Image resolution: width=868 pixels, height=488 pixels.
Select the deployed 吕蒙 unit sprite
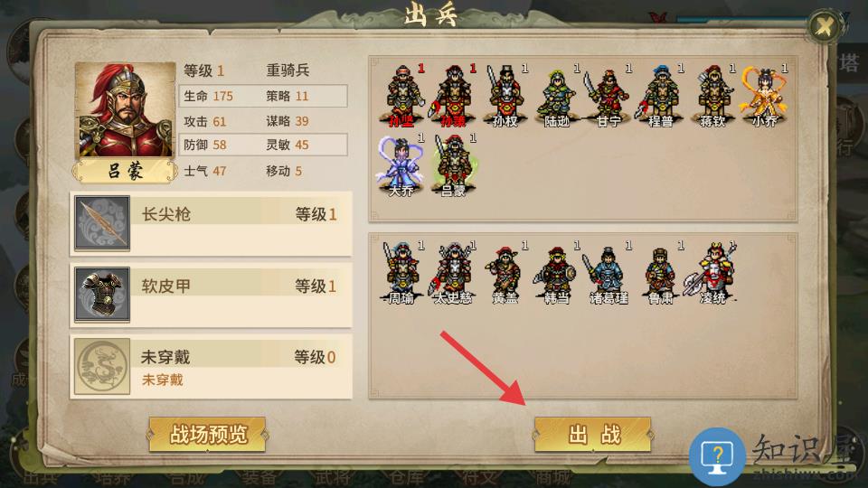click(454, 164)
